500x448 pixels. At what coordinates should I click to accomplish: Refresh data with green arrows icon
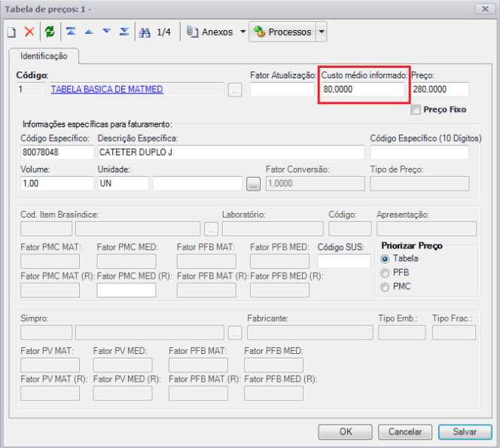[50, 32]
